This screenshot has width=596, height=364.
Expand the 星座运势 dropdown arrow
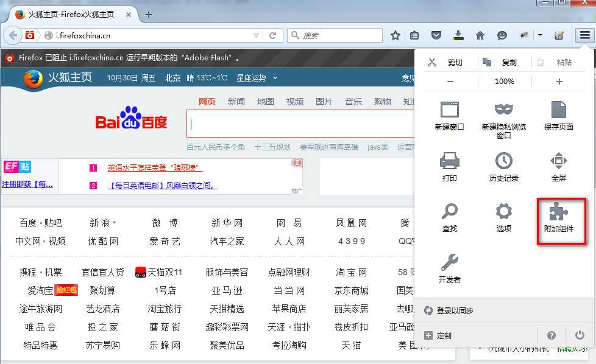[275, 78]
